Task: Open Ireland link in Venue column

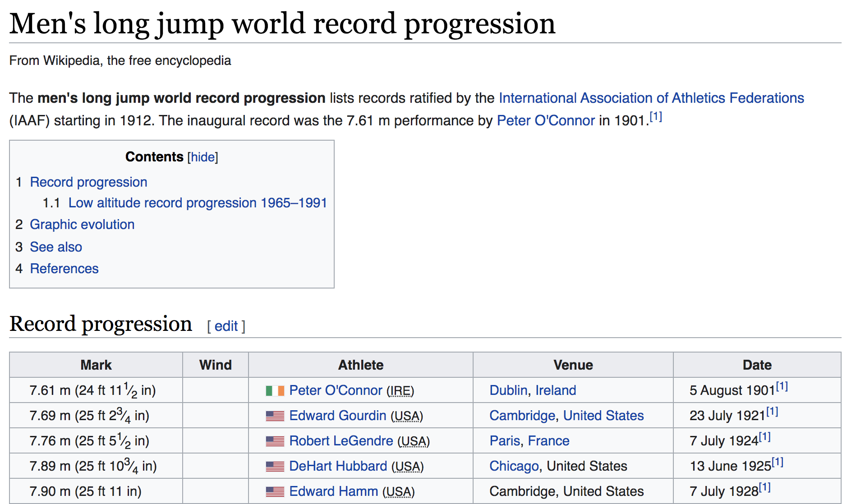Action: [556, 390]
